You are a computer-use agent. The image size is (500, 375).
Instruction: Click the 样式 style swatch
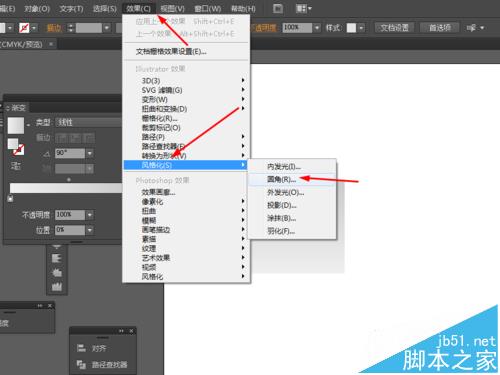coord(351,28)
